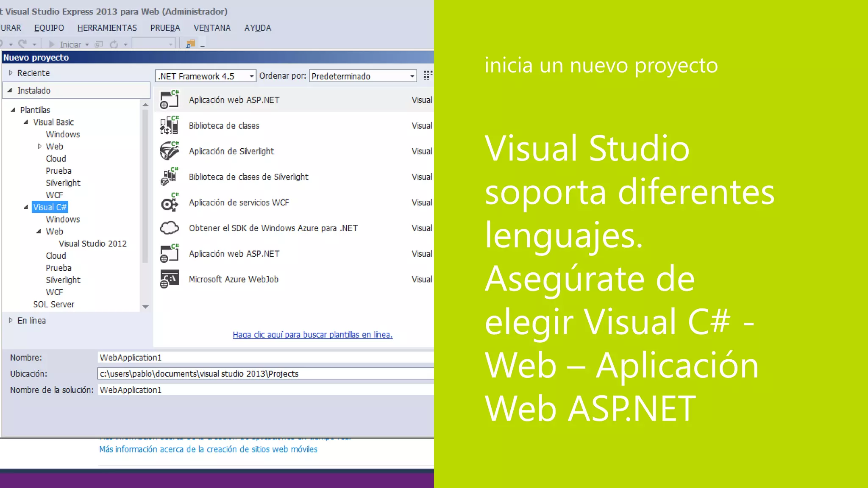The height and width of the screenshot is (488, 868).
Task: Select the Aplicación de servicios WCF name
Action: (239, 202)
